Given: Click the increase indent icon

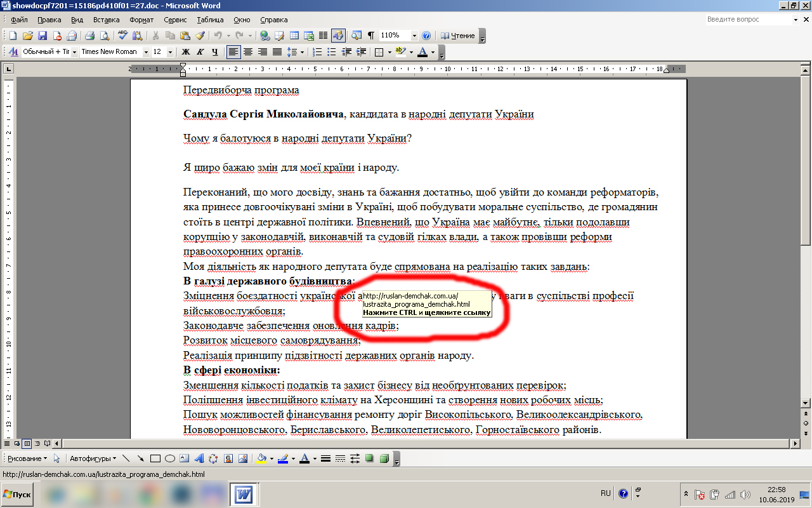Looking at the screenshot, I should pos(361,52).
